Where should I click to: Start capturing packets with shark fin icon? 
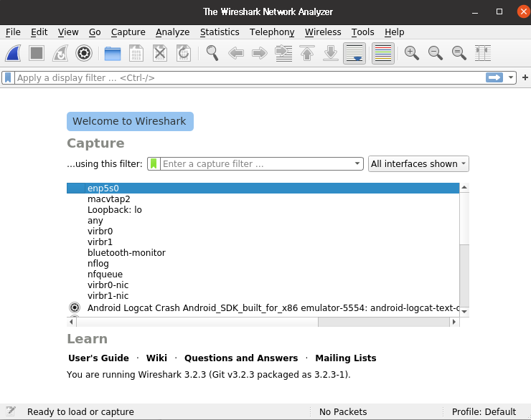pos(13,53)
